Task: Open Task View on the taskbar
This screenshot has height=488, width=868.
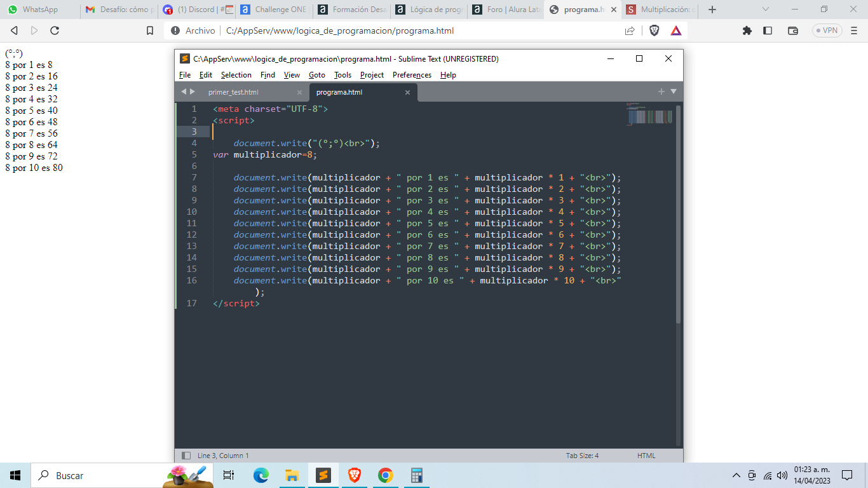Action: click(x=229, y=475)
